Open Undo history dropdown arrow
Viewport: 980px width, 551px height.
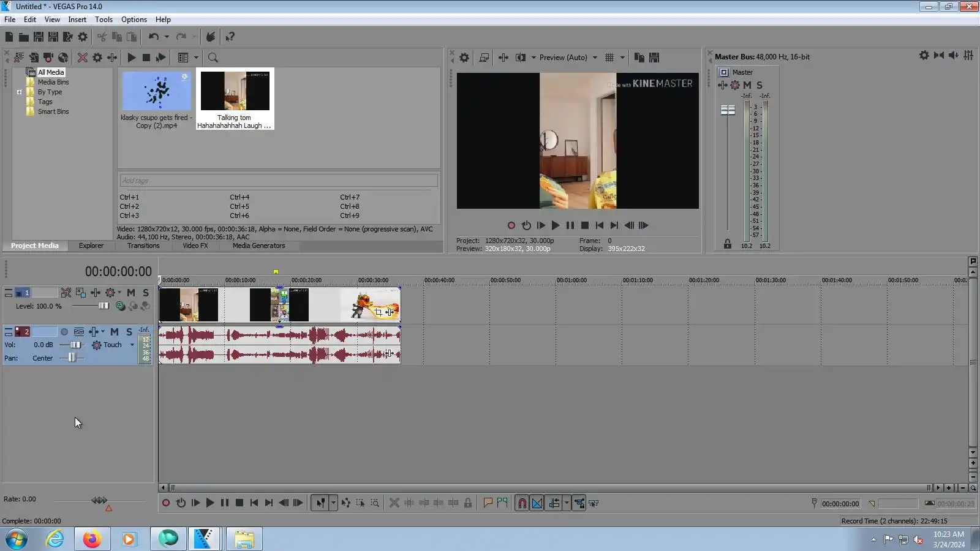pyautogui.click(x=167, y=37)
